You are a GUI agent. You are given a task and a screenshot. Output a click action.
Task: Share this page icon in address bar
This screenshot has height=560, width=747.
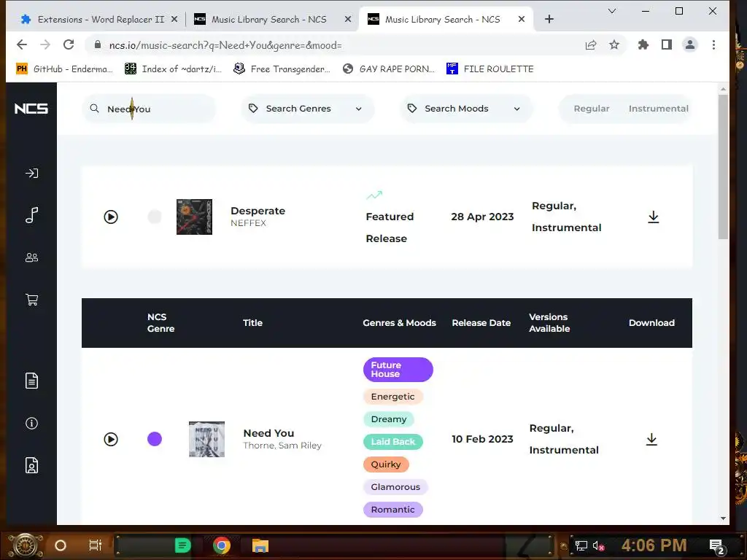coord(591,44)
